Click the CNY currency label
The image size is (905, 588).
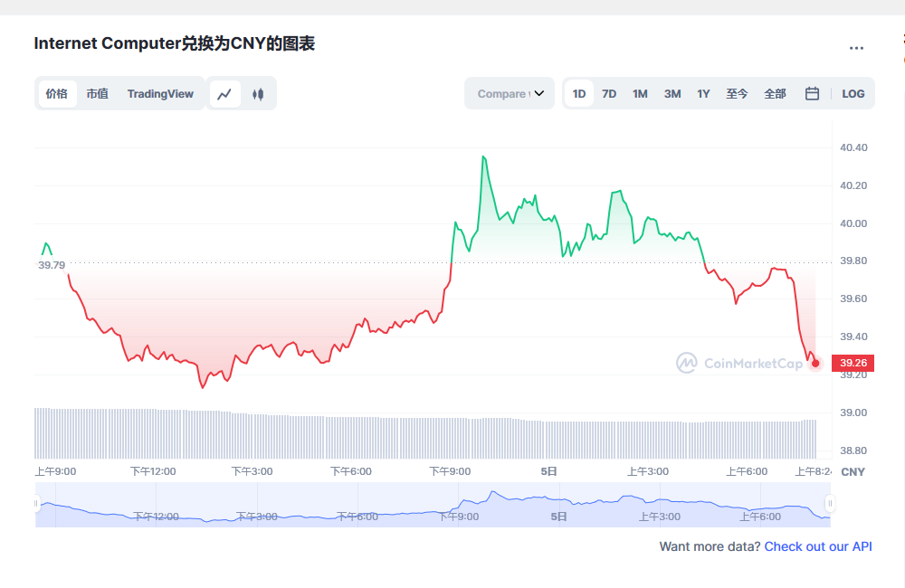click(853, 471)
